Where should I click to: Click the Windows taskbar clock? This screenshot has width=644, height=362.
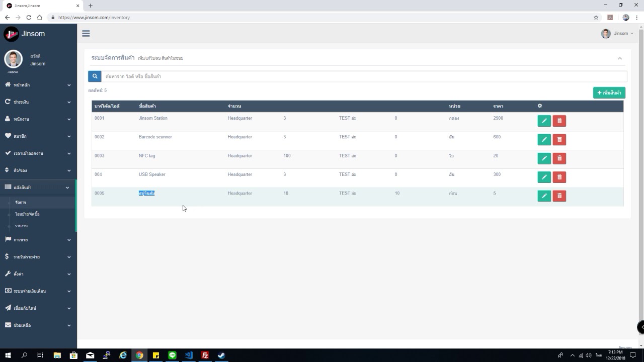615,355
